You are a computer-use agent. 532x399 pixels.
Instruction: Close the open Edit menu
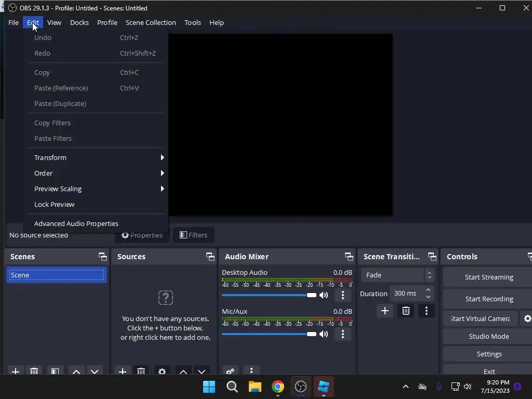[x=33, y=22]
